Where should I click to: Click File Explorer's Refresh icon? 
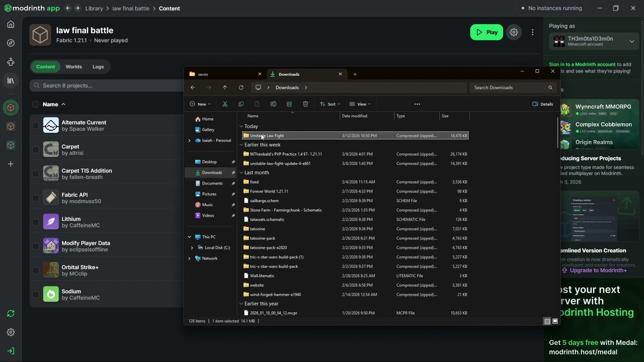tap(241, 87)
